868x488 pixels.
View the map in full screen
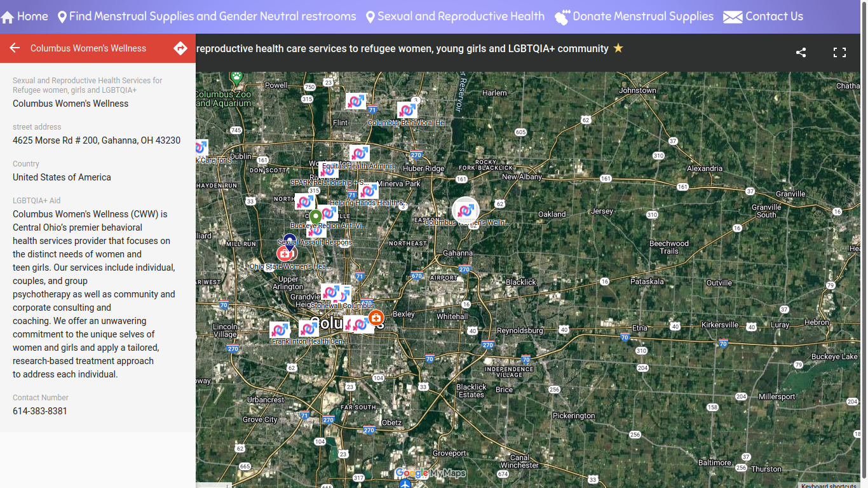point(839,53)
